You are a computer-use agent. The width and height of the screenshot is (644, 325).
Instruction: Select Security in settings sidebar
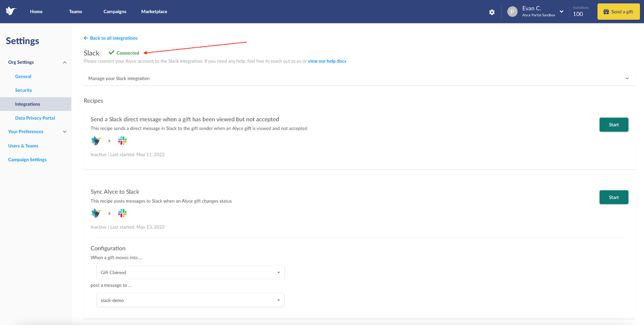(23, 90)
